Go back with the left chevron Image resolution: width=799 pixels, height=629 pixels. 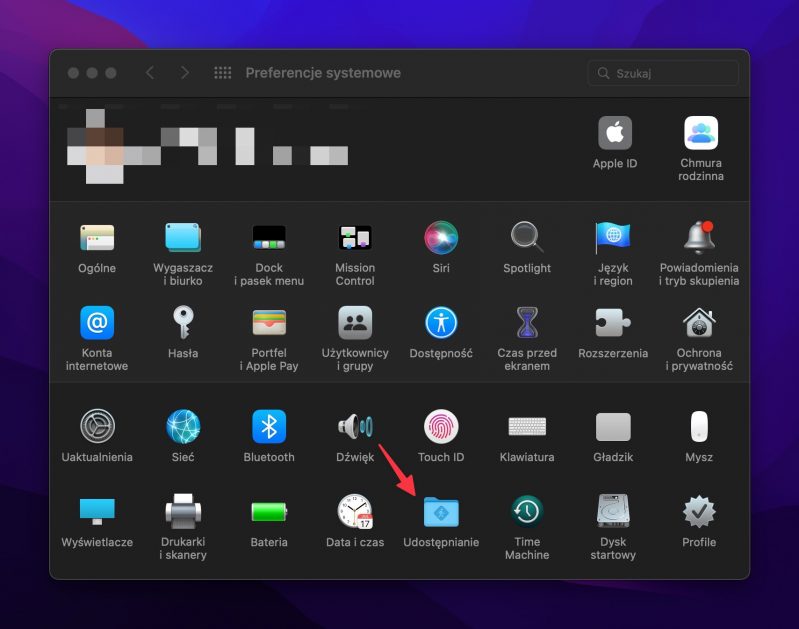pyautogui.click(x=150, y=73)
